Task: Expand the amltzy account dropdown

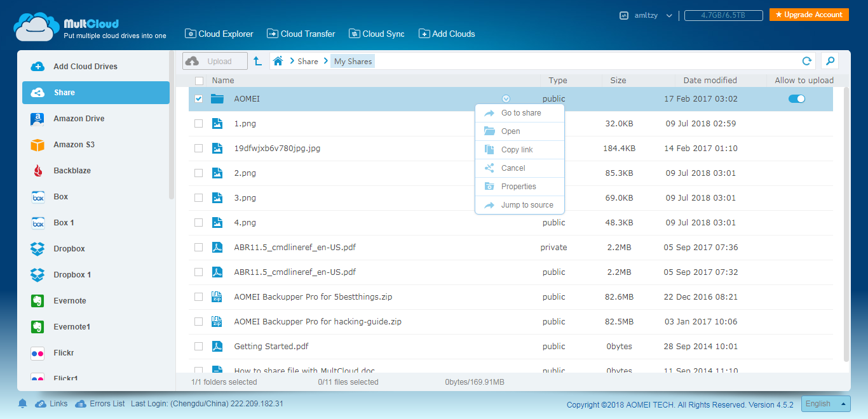Action: [669, 15]
